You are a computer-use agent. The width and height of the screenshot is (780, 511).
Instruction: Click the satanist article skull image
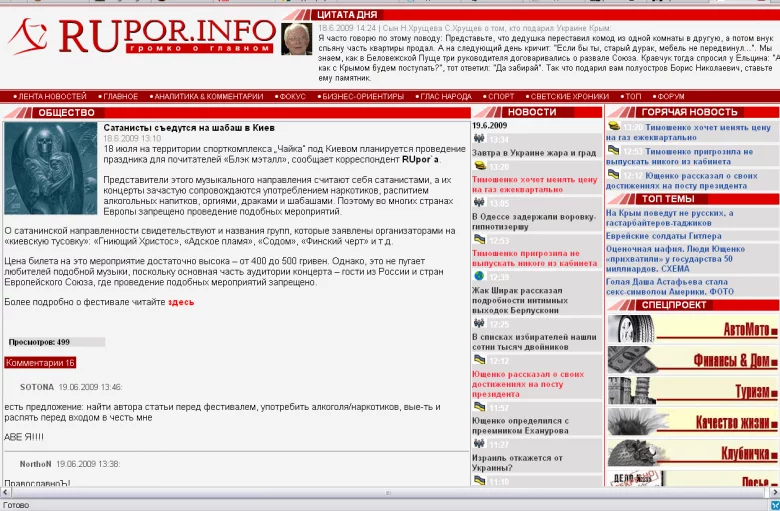point(51,168)
